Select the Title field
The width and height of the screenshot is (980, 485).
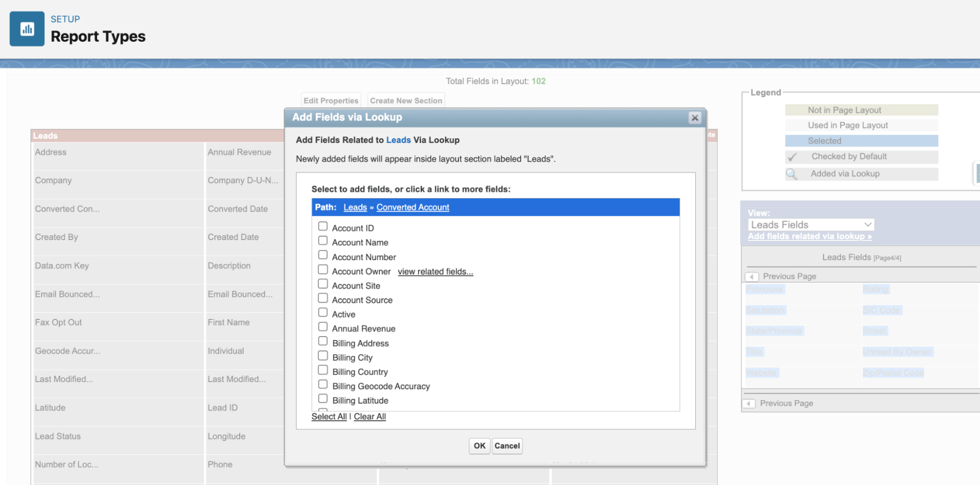tap(754, 352)
